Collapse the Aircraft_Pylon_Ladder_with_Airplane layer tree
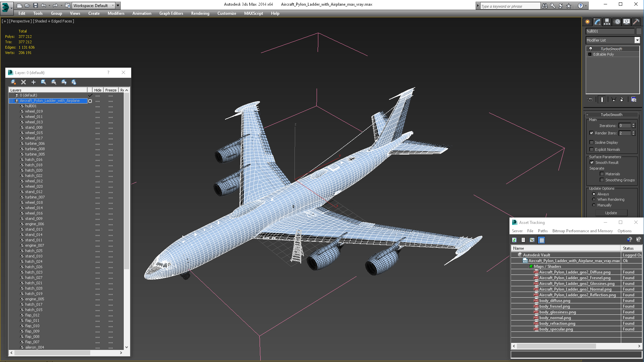644x362 pixels. 11,101
